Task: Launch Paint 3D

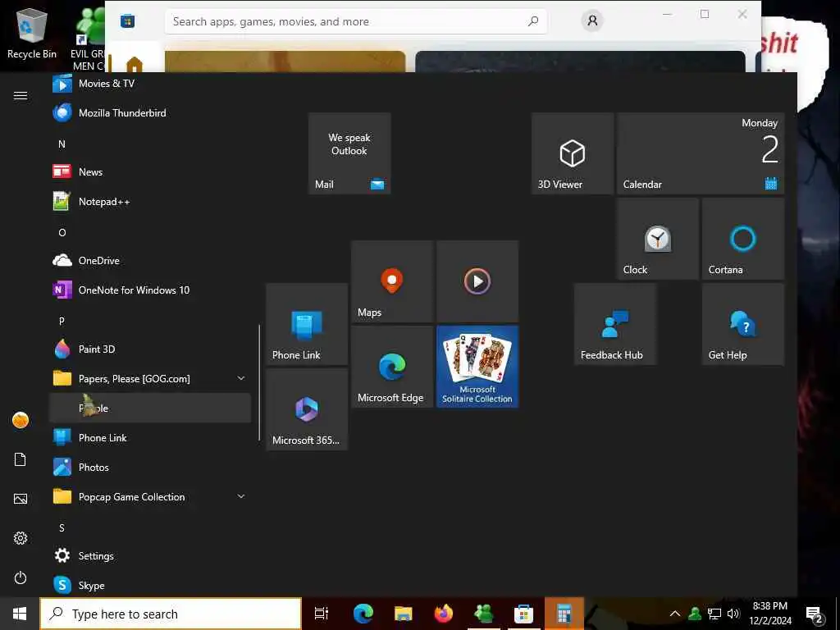Action: (150, 349)
